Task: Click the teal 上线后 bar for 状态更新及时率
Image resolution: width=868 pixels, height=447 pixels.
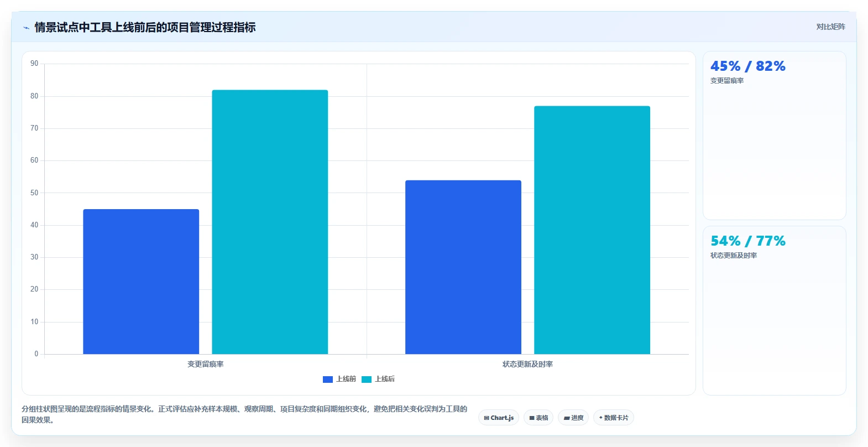Action: click(592, 230)
